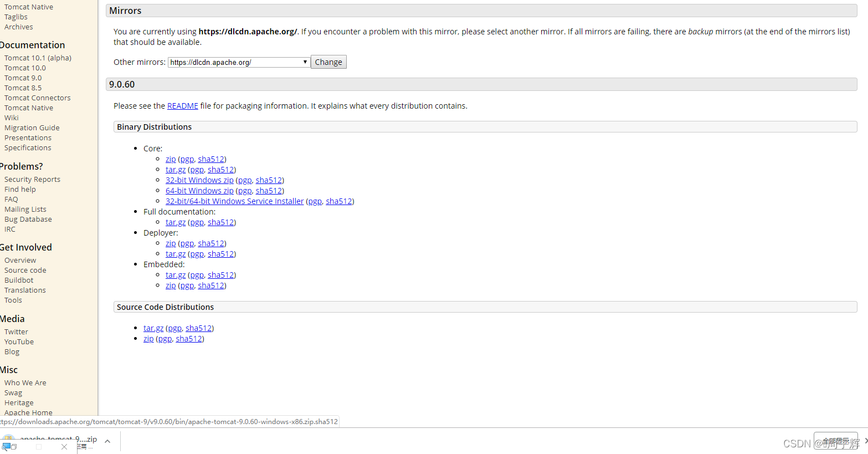868x454 pixels.
Task: Open Tomcat 10.1 (alpha) documentation
Action: (38, 58)
